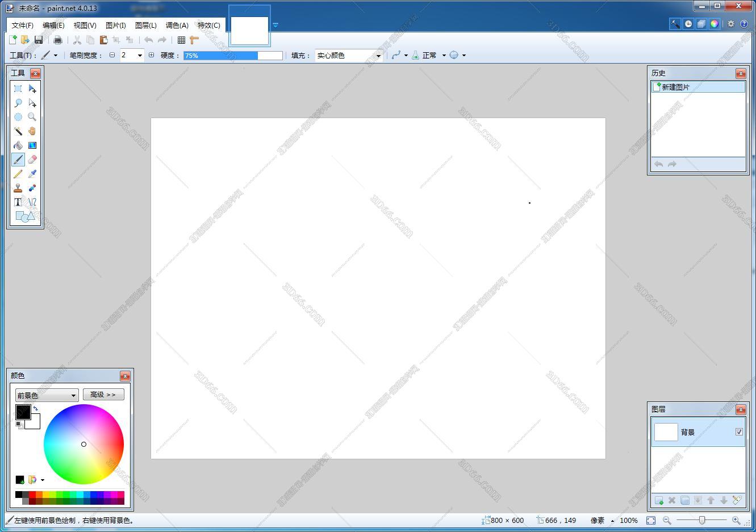Open the settings gear in title bar
Screen dimensions: 756x532
[731, 24]
